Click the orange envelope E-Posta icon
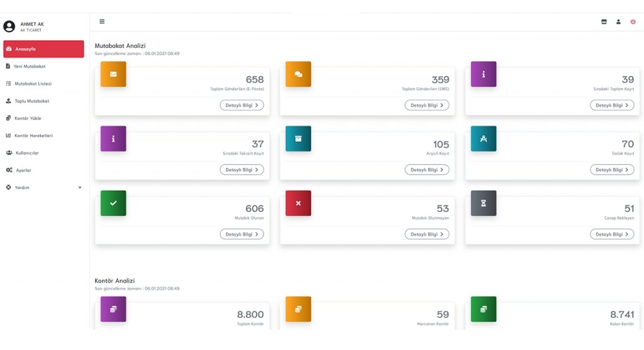The width and height of the screenshot is (644, 350). (x=113, y=74)
